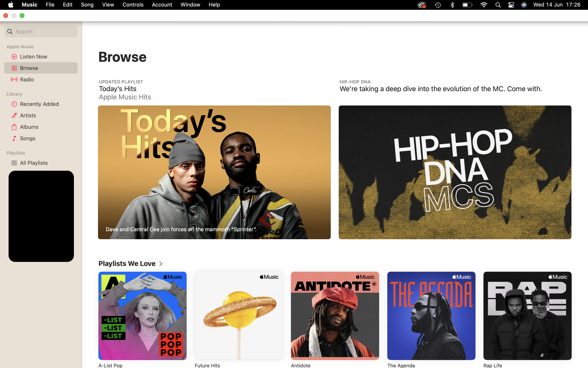The image size is (588, 368).
Task: Open the Window menu
Action: [x=190, y=5]
